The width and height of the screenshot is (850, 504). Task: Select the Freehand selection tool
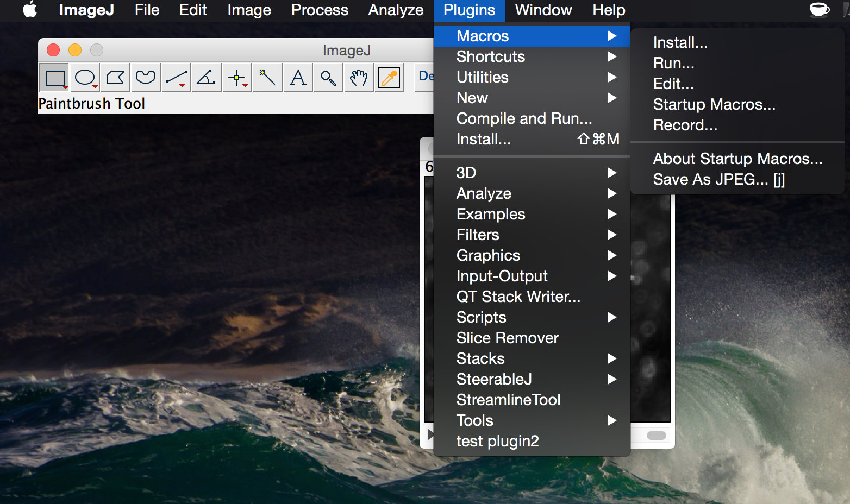(x=146, y=78)
